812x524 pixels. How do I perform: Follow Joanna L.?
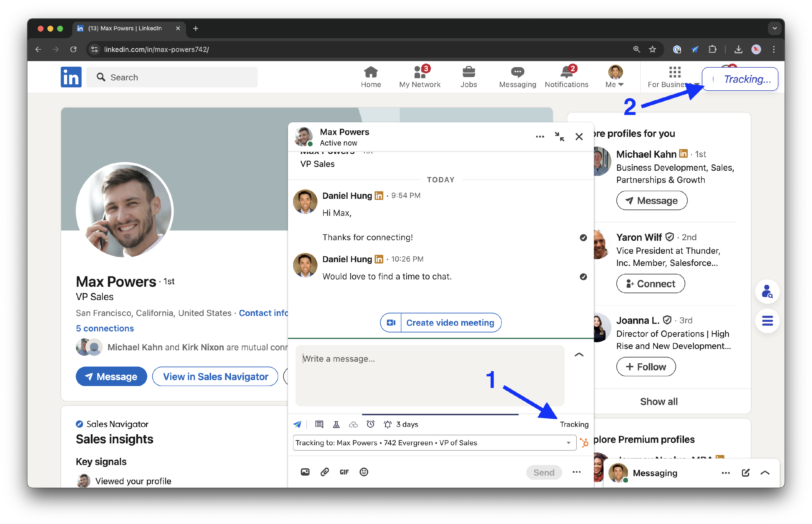646,367
